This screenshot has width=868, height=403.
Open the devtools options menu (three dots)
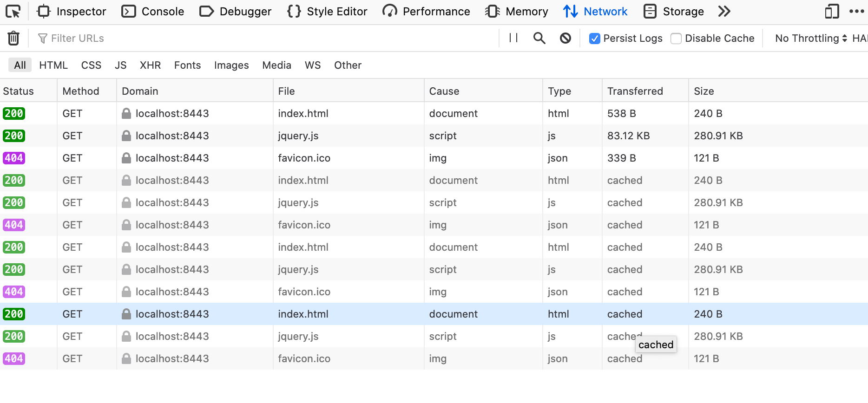[x=856, y=11]
